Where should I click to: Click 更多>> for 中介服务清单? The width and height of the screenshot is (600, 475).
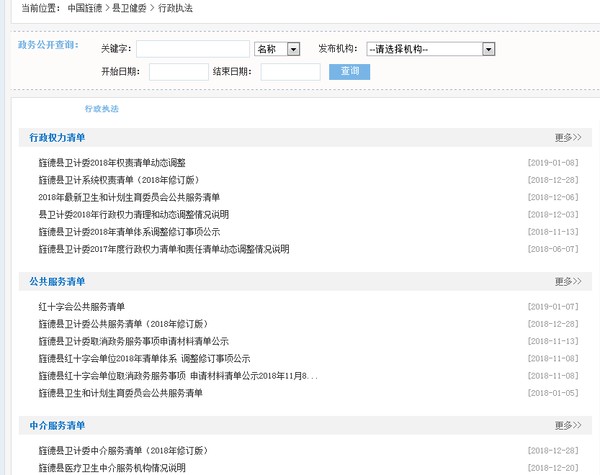568,425
